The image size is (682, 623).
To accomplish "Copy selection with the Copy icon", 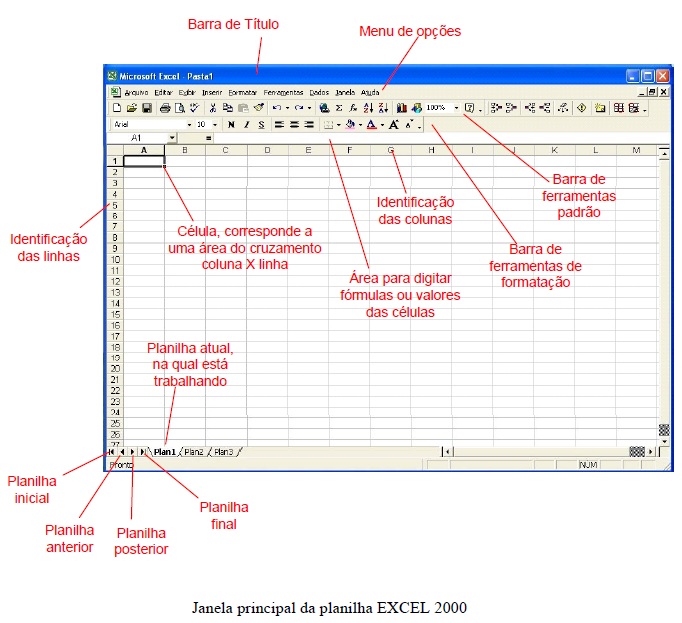I will click(227, 108).
